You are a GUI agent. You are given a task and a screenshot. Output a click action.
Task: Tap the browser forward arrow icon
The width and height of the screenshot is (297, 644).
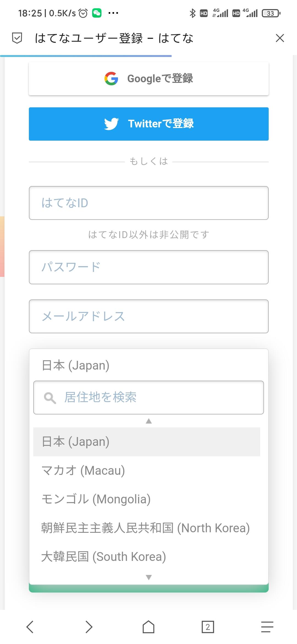[89, 627]
